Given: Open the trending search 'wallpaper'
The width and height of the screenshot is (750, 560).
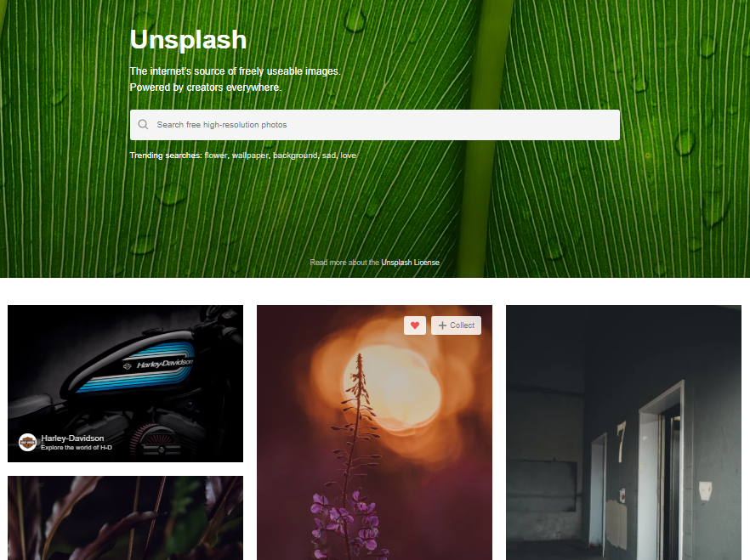Looking at the screenshot, I should (251, 156).
